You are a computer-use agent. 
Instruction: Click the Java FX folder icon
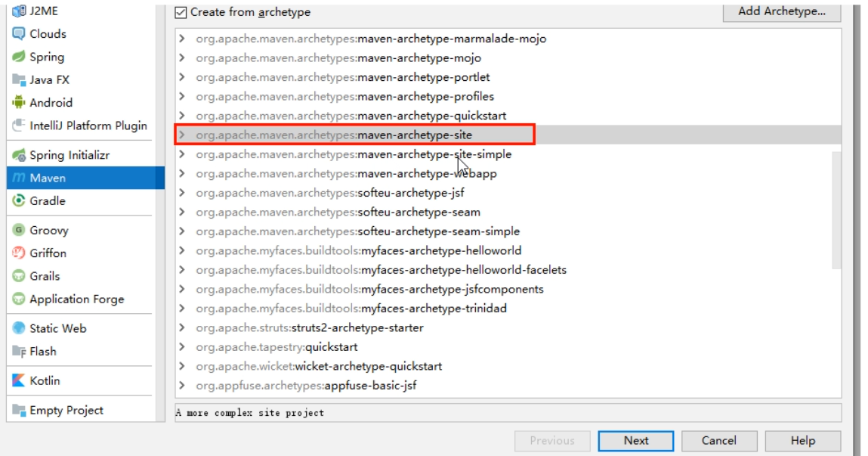coord(19,80)
